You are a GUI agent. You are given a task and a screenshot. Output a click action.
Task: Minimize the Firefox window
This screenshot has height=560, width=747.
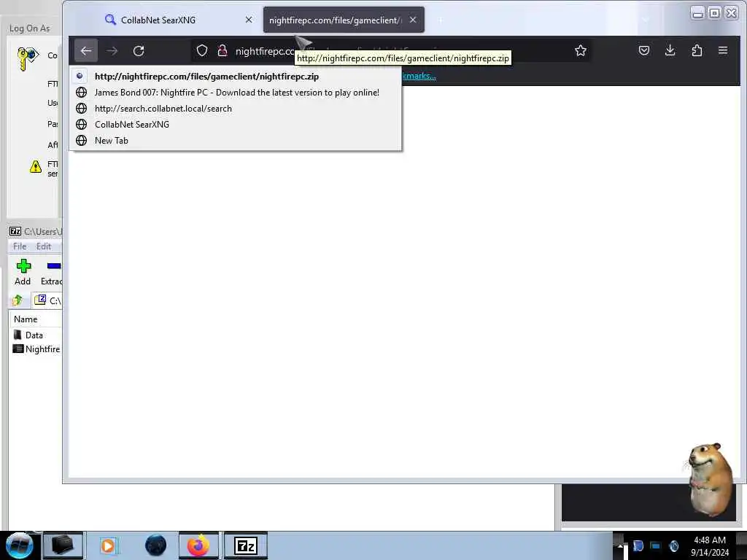click(x=697, y=13)
